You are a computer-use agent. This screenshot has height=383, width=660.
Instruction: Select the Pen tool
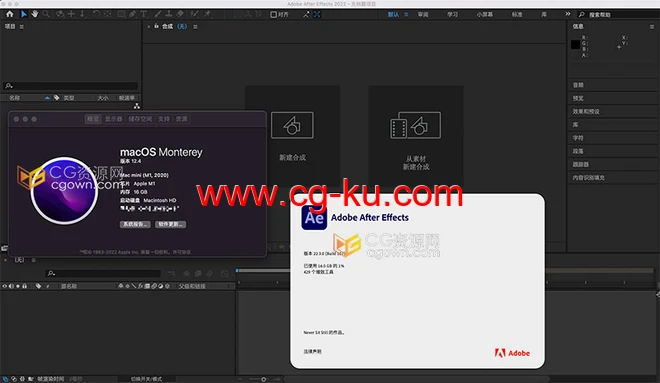(133, 14)
